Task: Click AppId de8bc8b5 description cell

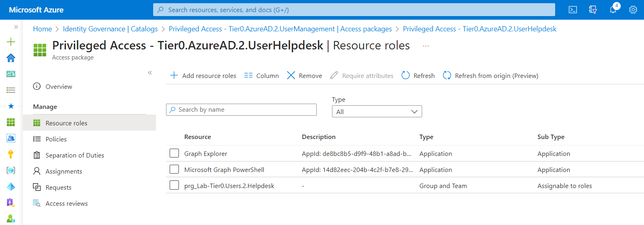Action: tap(357, 153)
